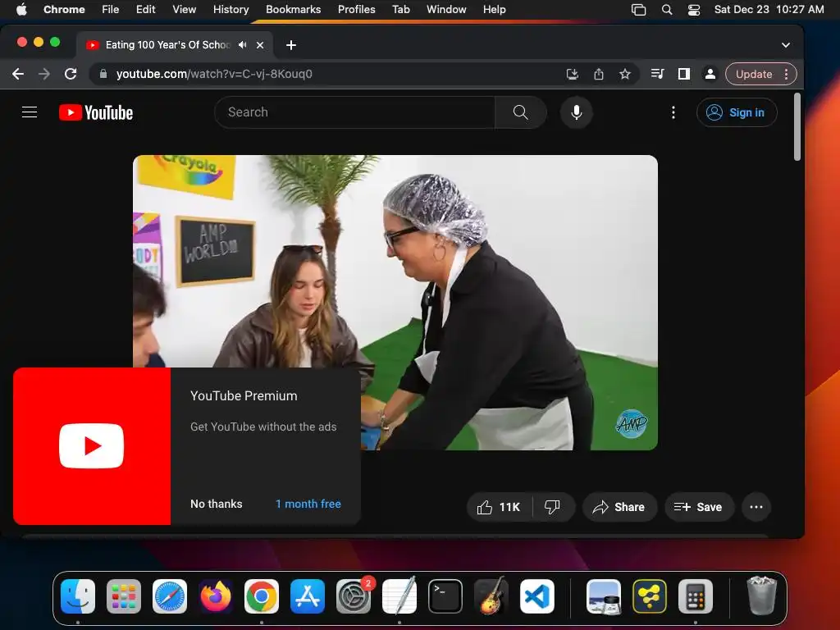Install app icon in address bar
This screenshot has height=630, width=840.
tap(572, 74)
